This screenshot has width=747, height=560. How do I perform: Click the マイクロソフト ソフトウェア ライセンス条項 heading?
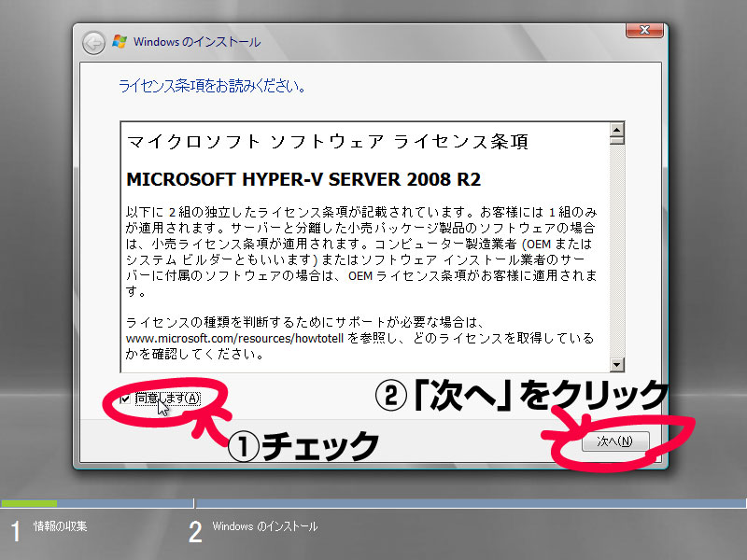click(328, 142)
